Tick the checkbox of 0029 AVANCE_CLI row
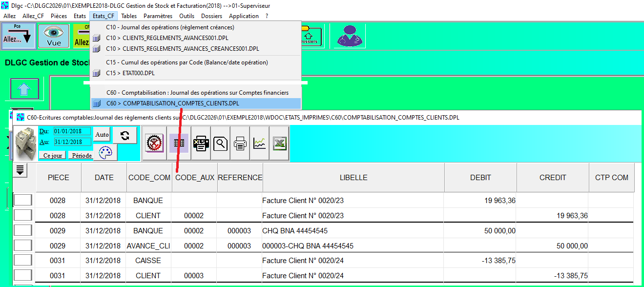Viewport: 644px width, 287px height. tap(23, 246)
